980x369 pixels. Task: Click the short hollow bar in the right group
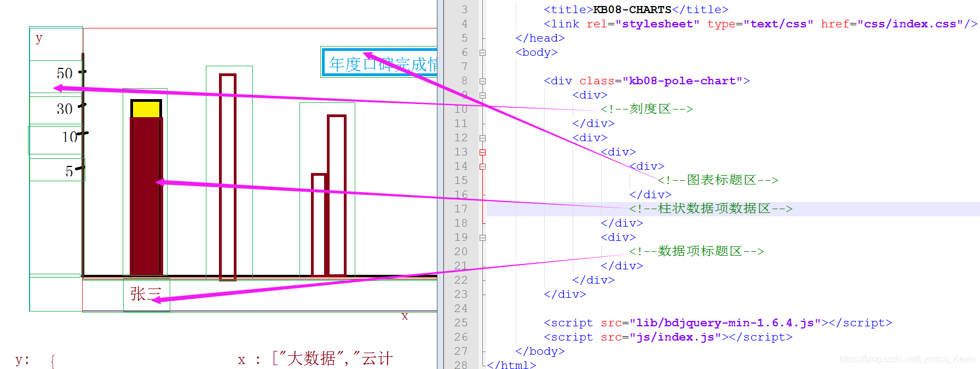pyautogui.click(x=319, y=225)
